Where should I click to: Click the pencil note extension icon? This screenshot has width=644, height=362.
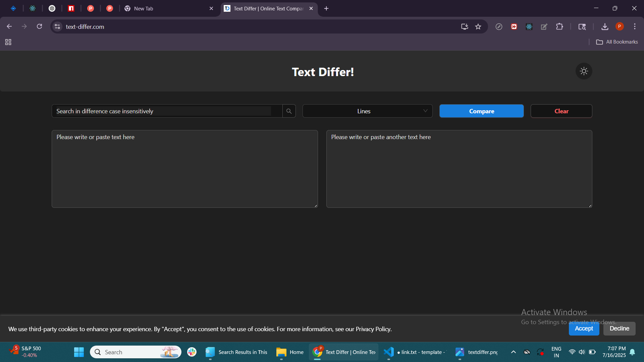(x=544, y=26)
